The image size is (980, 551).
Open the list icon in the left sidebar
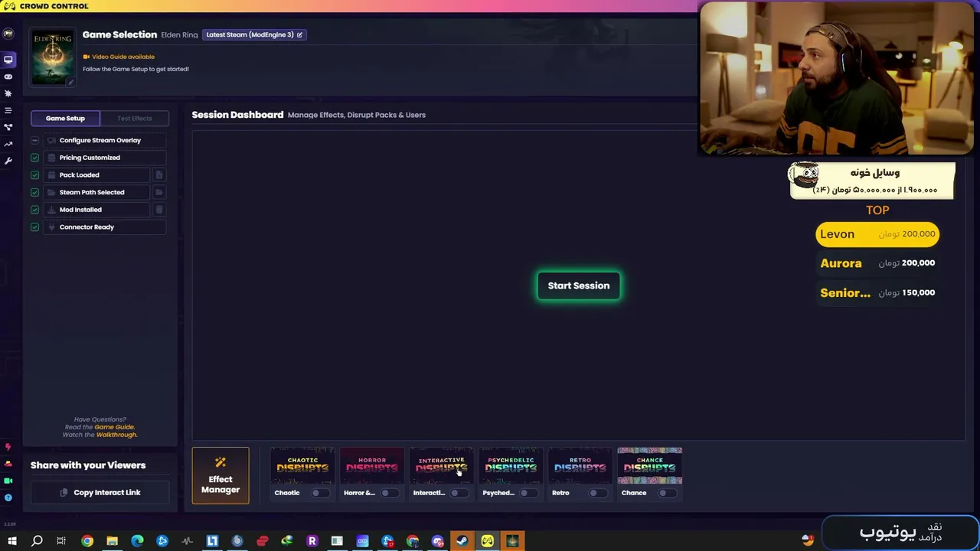click(x=8, y=110)
